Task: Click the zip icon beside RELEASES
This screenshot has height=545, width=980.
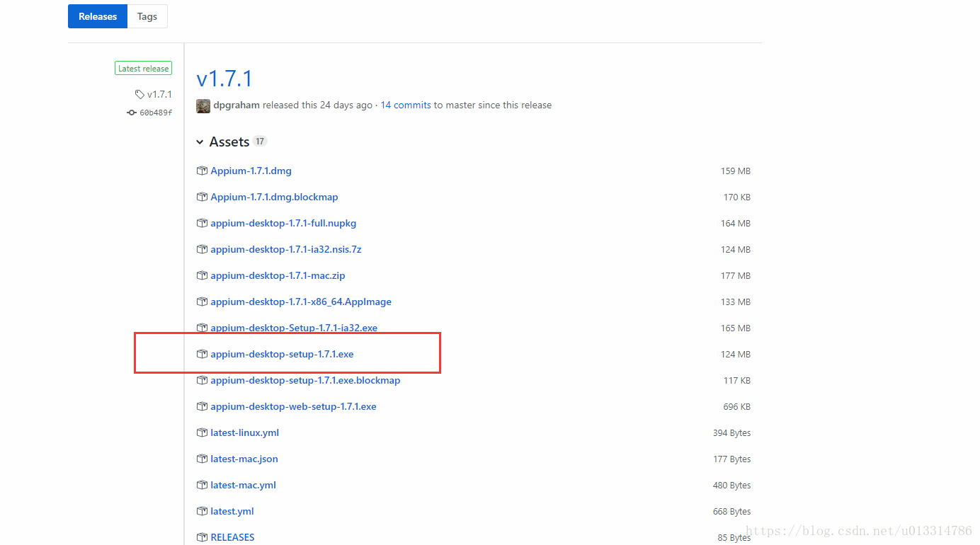Action: [202, 537]
